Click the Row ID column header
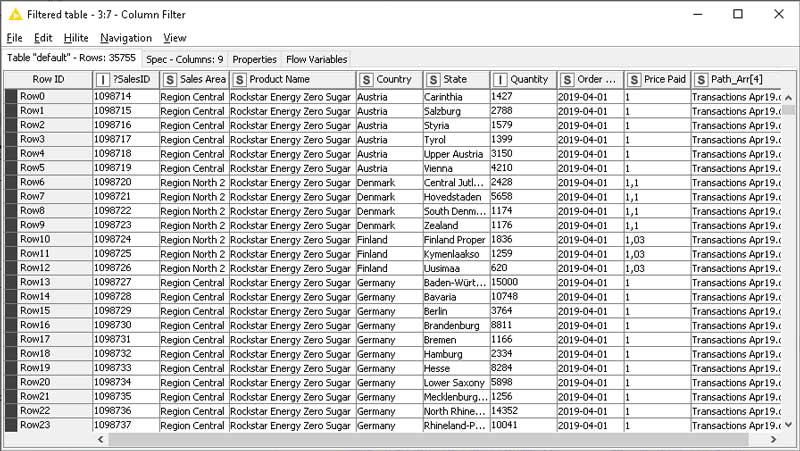Image resolution: width=800 pixels, height=451 pixels. 48,80
